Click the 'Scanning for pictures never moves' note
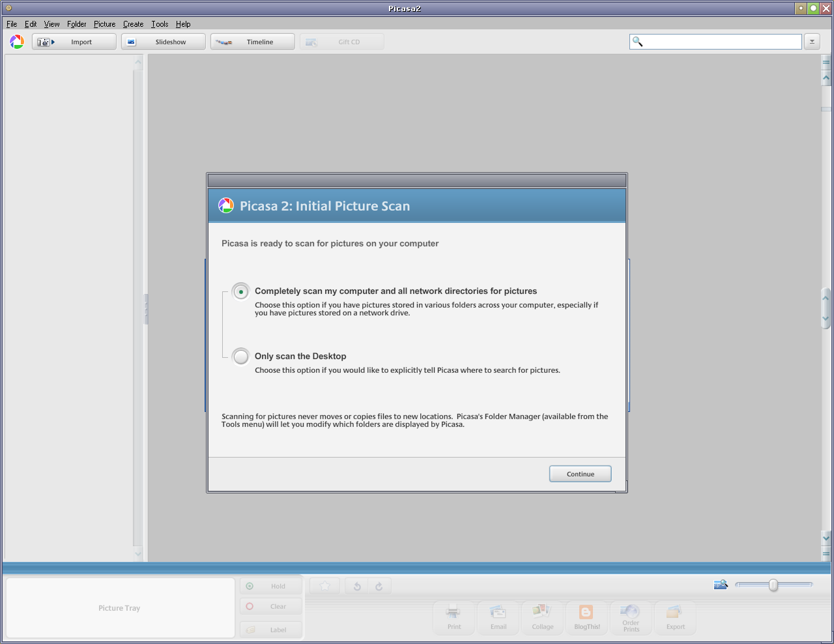Image resolution: width=834 pixels, height=644 pixels. pyautogui.click(x=414, y=420)
